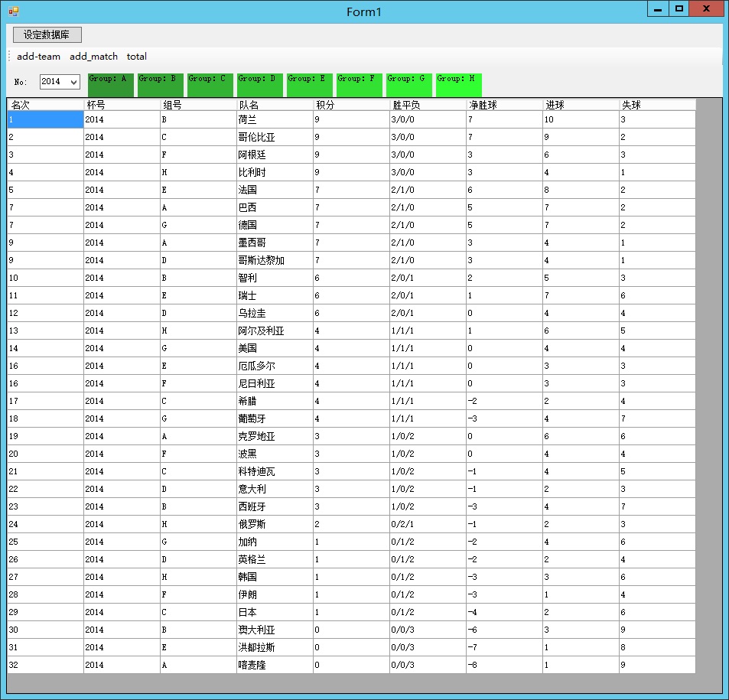Click the goals cell showing 10 for 荷兰
Viewport: 729px width, 700px height.
coord(581,119)
